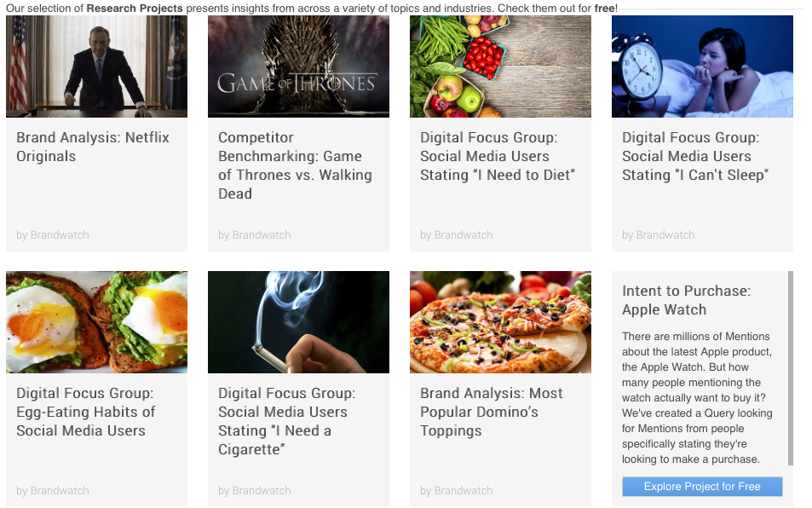Image resolution: width=812 pixels, height=508 pixels.
Task: Click the alarm clock sleep image
Action: 702,66
